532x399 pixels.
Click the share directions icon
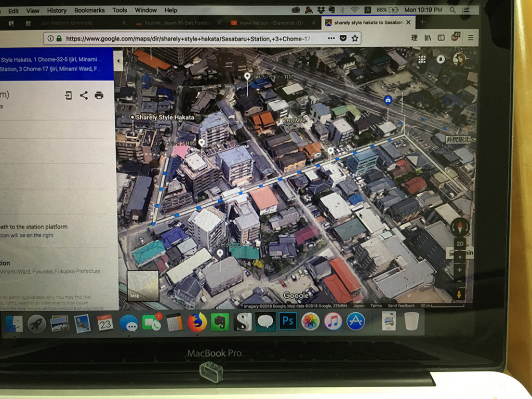click(84, 96)
